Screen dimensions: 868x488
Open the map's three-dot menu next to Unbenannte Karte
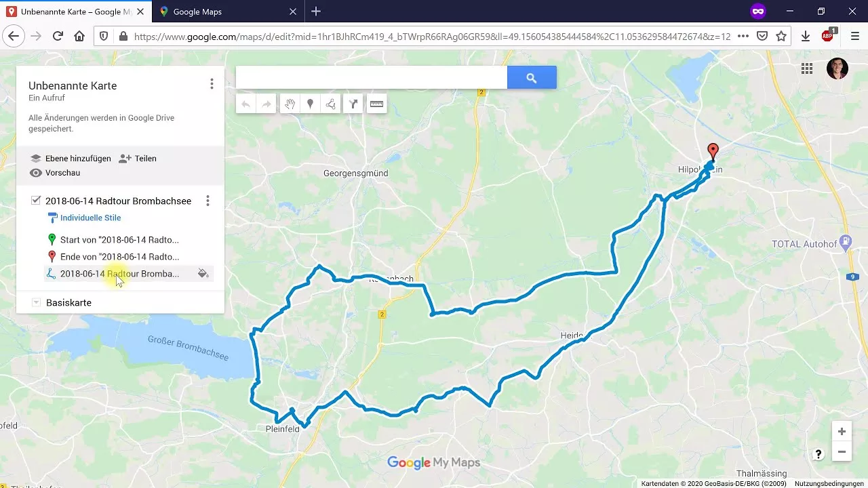tap(212, 83)
